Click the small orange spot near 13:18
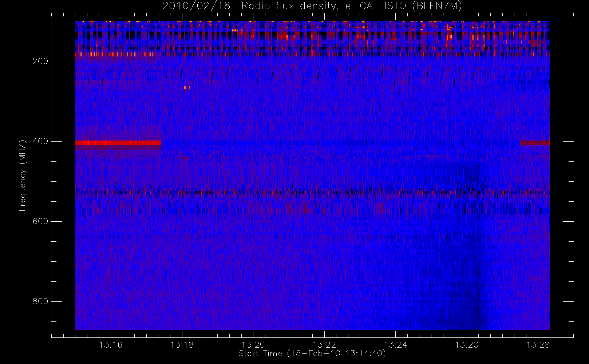The width and height of the screenshot is (589, 364). pyautogui.click(x=185, y=87)
